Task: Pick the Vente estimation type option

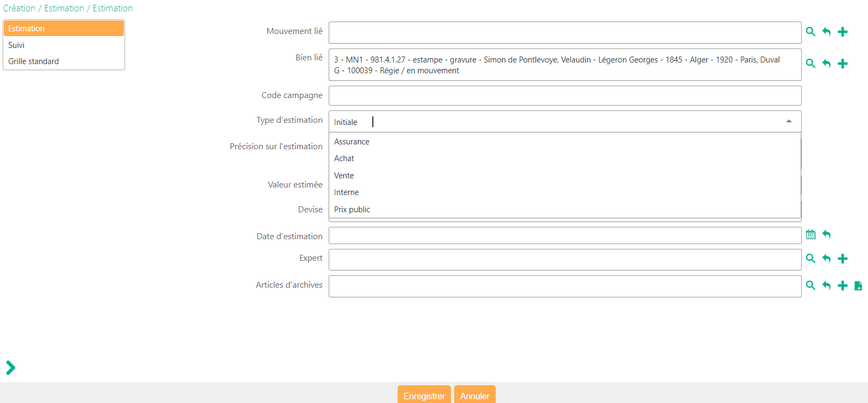Action: click(x=344, y=176)
